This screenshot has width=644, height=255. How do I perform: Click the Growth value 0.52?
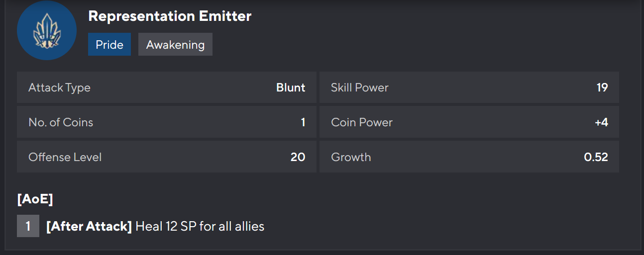[596, 157]
